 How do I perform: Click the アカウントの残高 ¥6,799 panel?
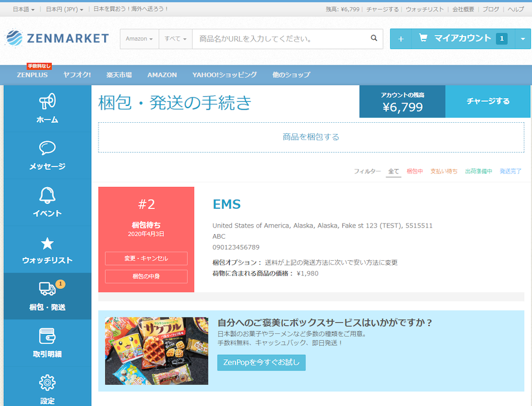tap(403, 101)
